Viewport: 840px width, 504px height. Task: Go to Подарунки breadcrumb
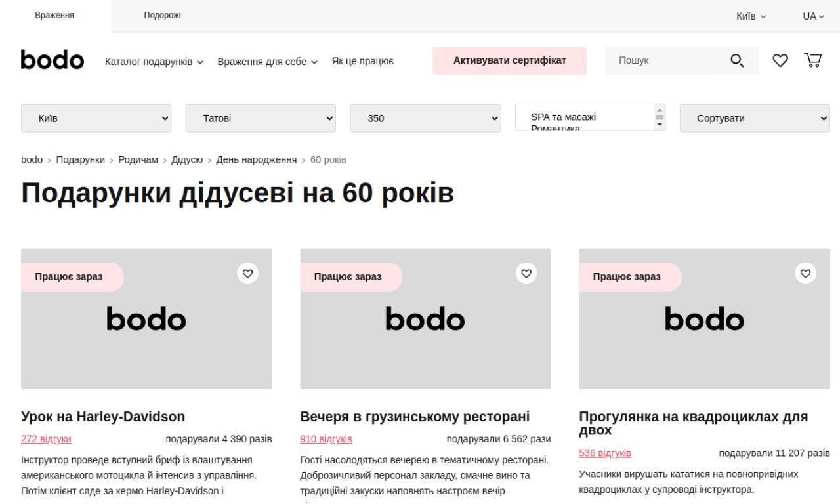click(x=81, y=159)
